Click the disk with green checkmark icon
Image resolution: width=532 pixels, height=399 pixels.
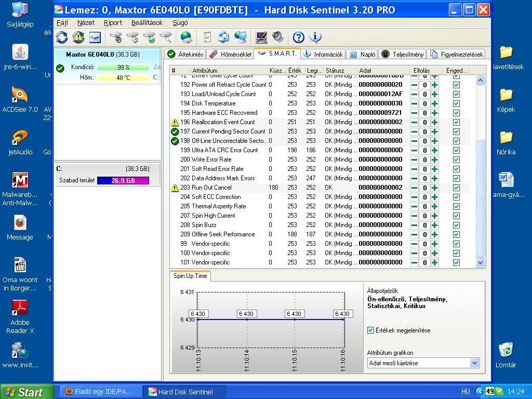click(149, 37)
